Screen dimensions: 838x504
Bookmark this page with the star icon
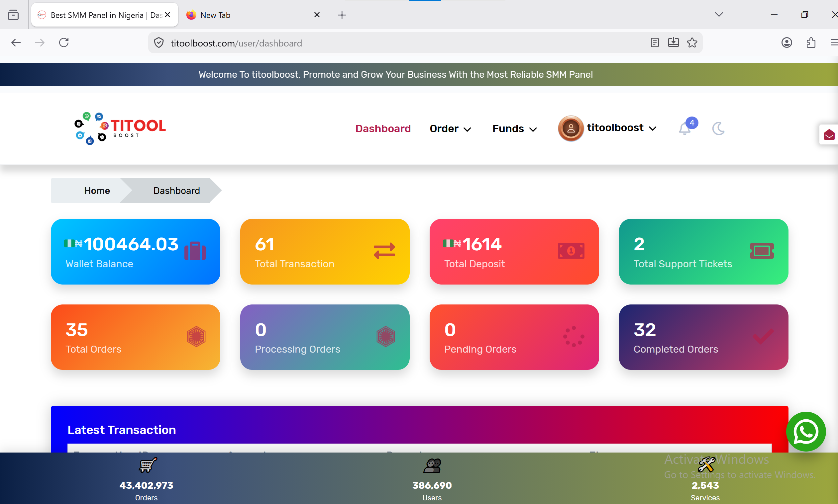click(692, 43)
